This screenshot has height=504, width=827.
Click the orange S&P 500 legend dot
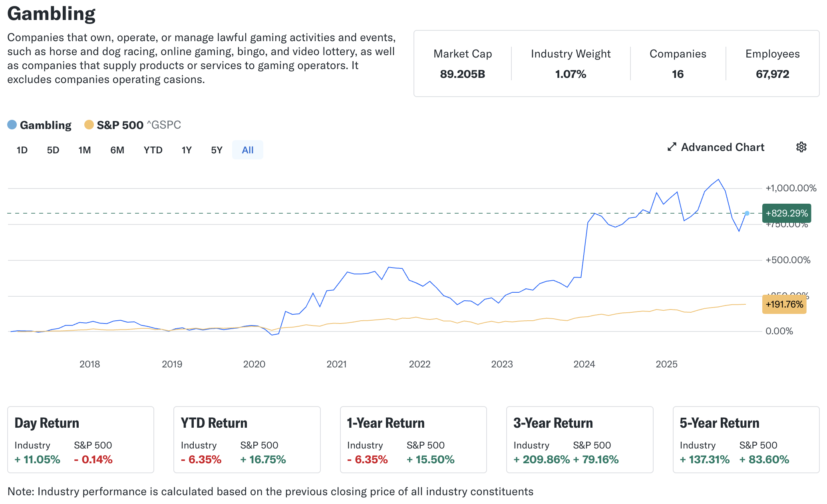click(89, 125)
